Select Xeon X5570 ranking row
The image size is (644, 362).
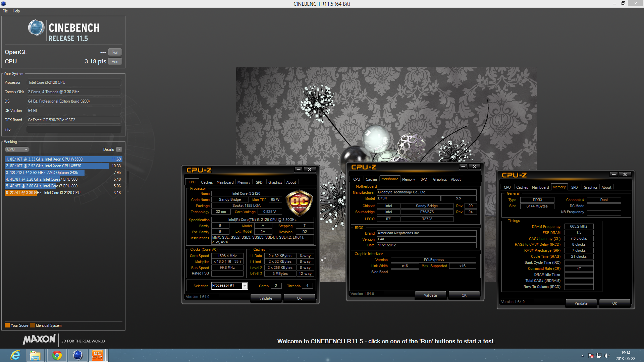pyautogui.click(x=63, y=166)
